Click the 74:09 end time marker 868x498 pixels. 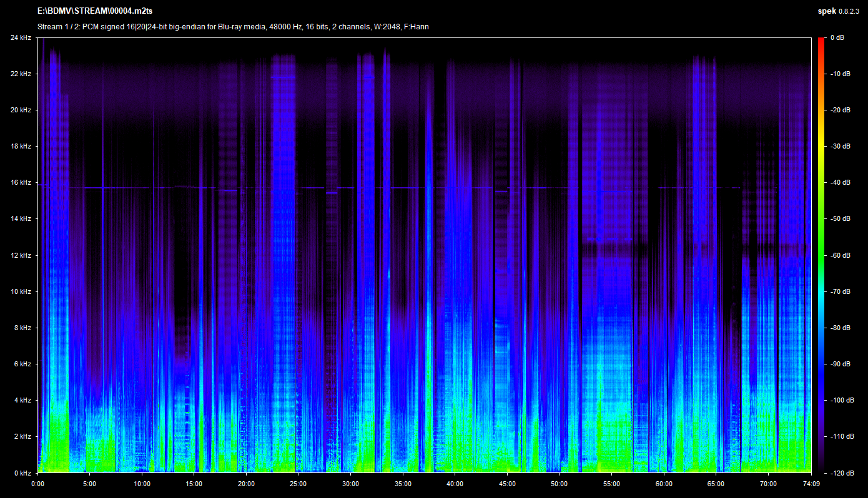coord(811,484)
